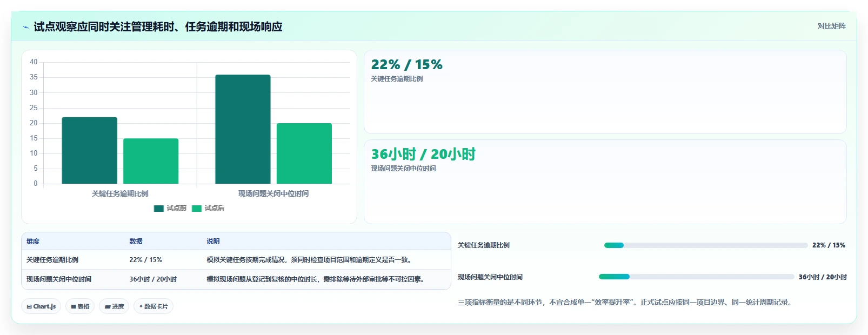
Task: Click the 进度 tag chip
Action: pos(114,306)
